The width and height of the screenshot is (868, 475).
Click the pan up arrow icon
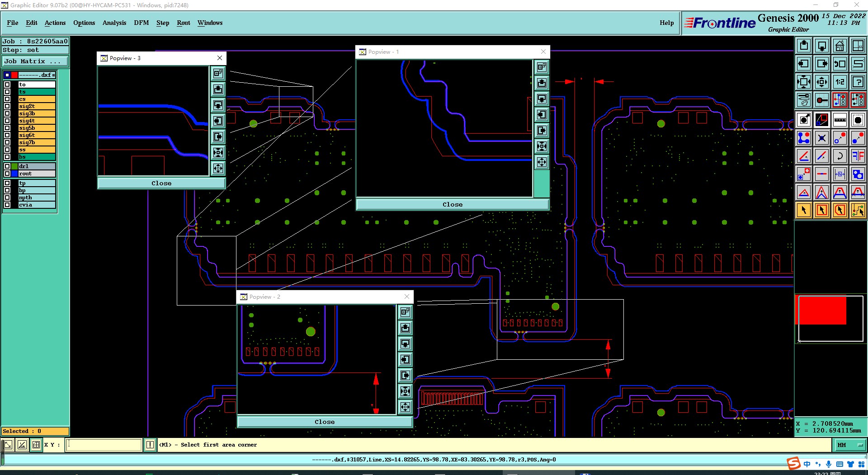click(x=804, y=46)
